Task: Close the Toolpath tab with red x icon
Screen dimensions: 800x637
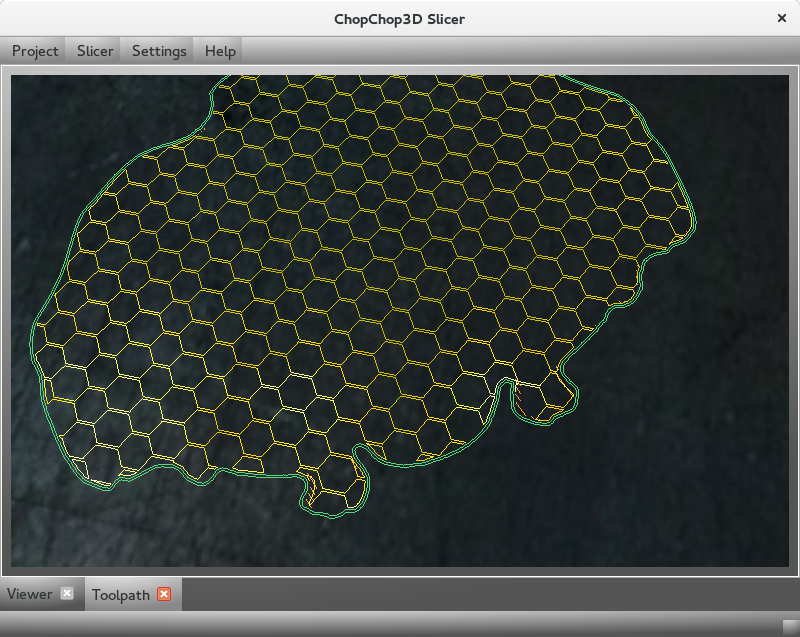Action: 164,594
